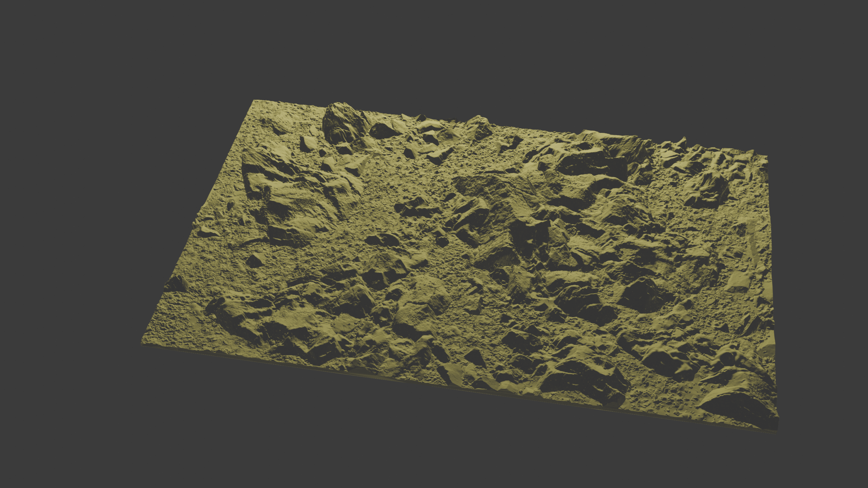Image resolution: width=868 pixels, height=488 pixels.
Task: Select the small bump on the terrain's left edge
Action: (x=176, y=284)
